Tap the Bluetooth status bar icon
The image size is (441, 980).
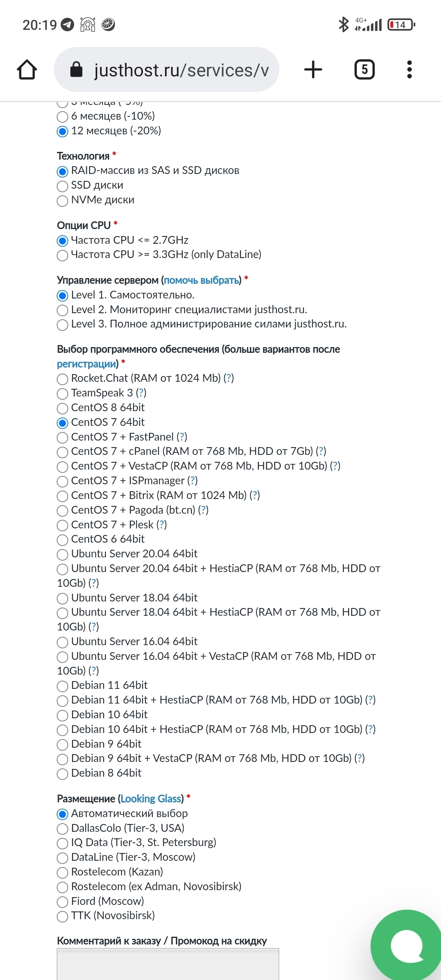[x=343, y=24]
